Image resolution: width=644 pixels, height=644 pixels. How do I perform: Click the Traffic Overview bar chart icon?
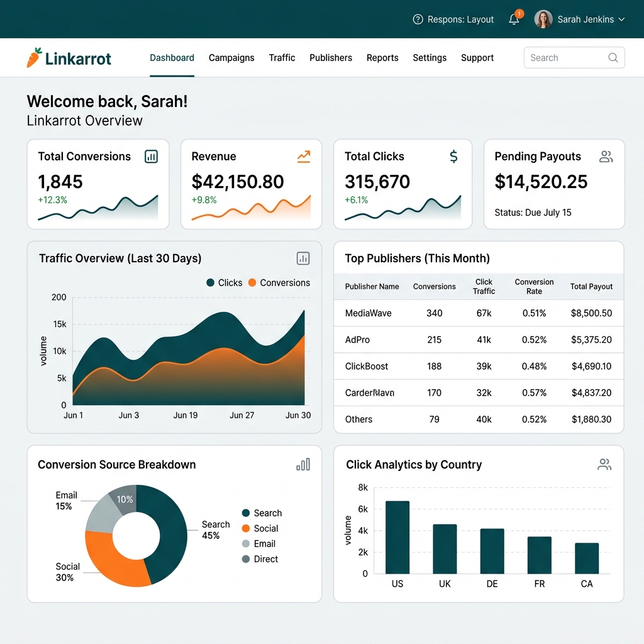point(303,258)
